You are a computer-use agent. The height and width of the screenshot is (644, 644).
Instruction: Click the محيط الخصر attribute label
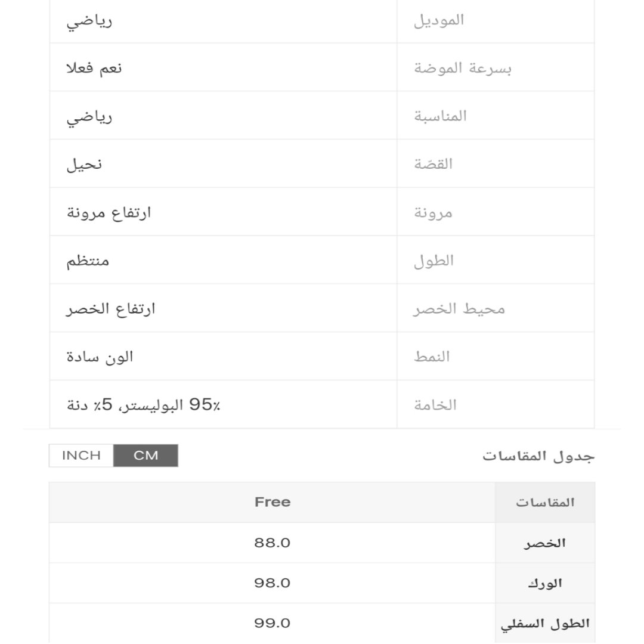459,309
